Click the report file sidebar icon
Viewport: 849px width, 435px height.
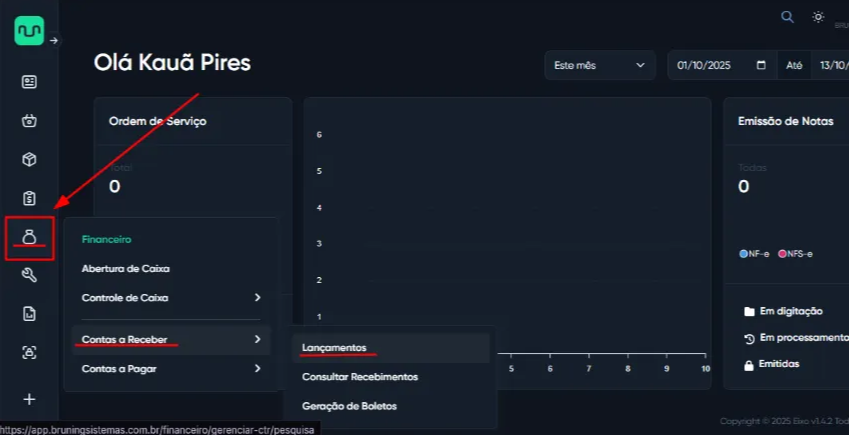(x=29, y=314)
